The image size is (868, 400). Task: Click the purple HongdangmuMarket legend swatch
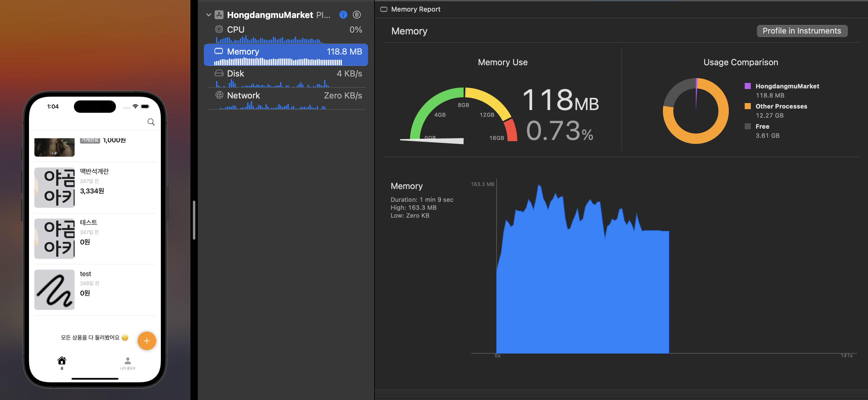[x=747, y=86]
